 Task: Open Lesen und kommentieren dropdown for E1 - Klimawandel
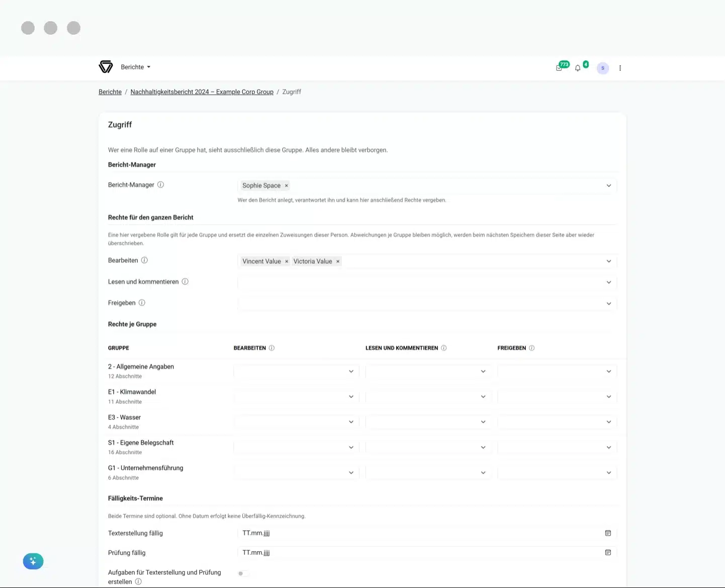(428, 397)
